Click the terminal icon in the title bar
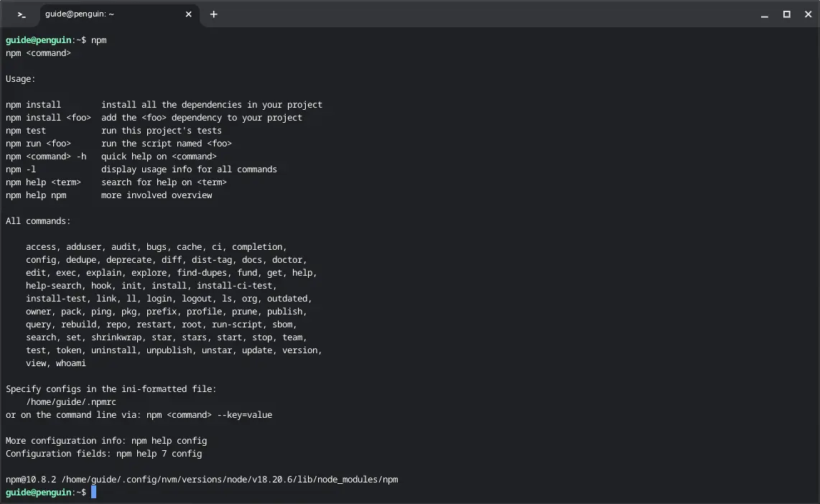The image size is (820, 504). [22, 14]
